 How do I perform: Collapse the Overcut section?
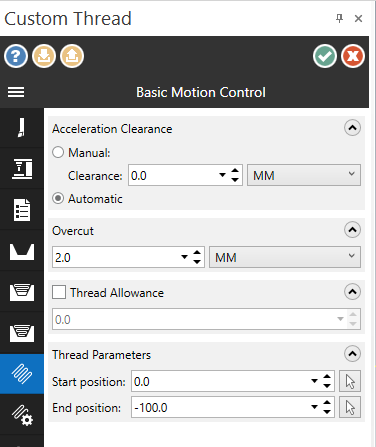(x=352, y=230)
